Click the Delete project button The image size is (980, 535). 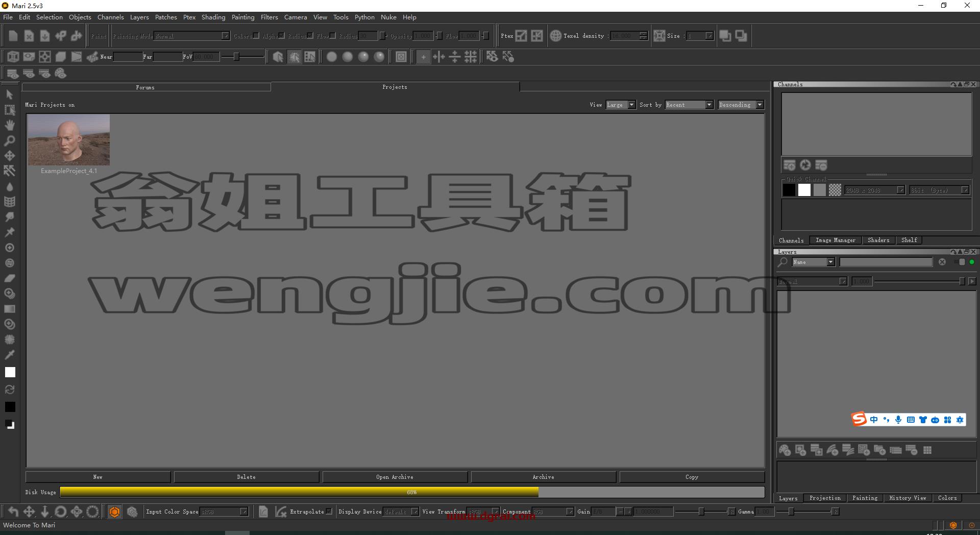(x=247, y=477)
